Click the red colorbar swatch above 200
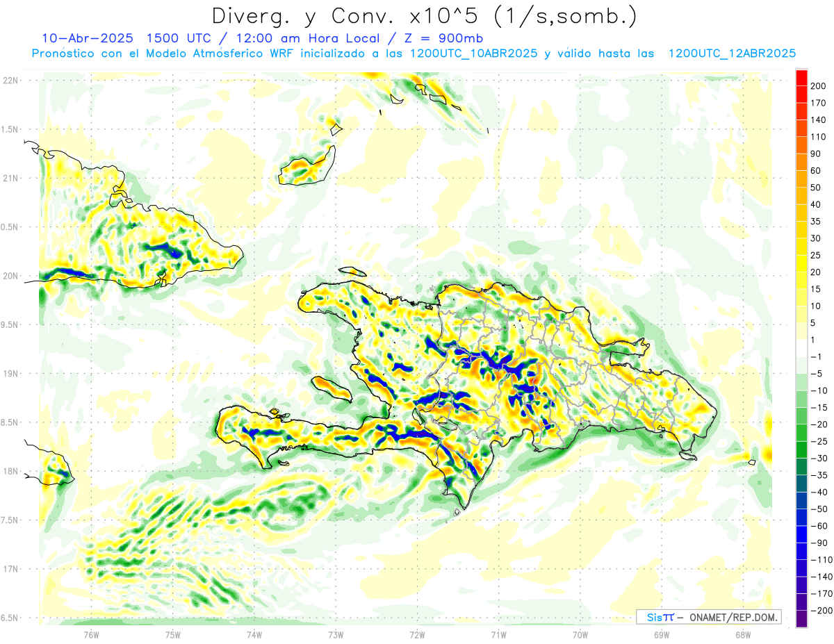 (801, 78)
